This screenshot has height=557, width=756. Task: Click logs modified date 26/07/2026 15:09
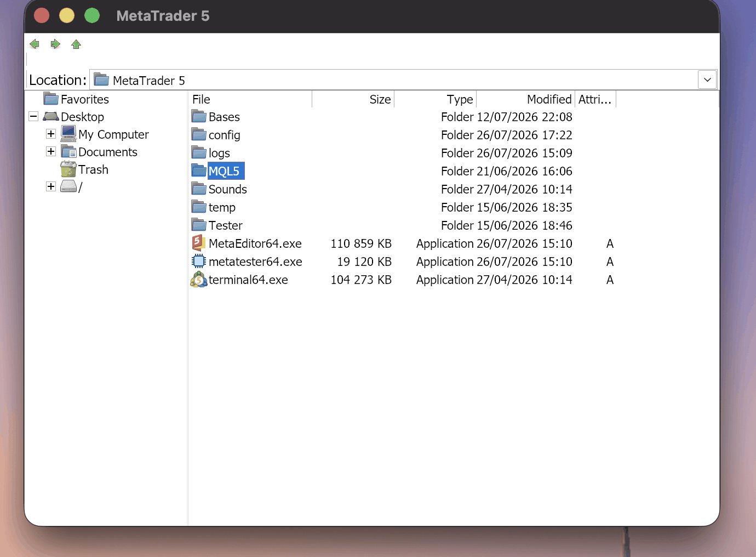[524, 153]
